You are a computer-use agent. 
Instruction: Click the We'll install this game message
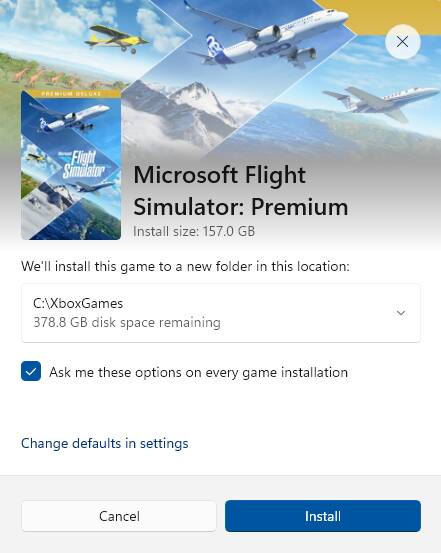(185, 266)
